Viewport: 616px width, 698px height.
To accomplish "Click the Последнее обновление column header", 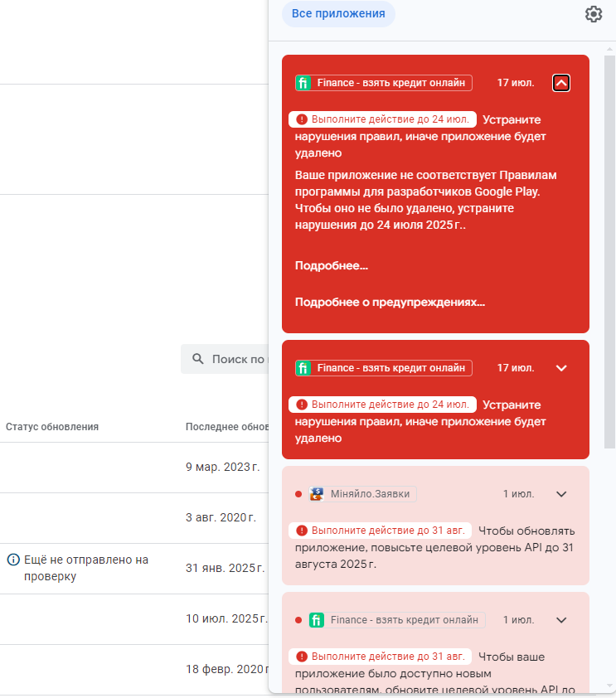I will pos(227,427).
